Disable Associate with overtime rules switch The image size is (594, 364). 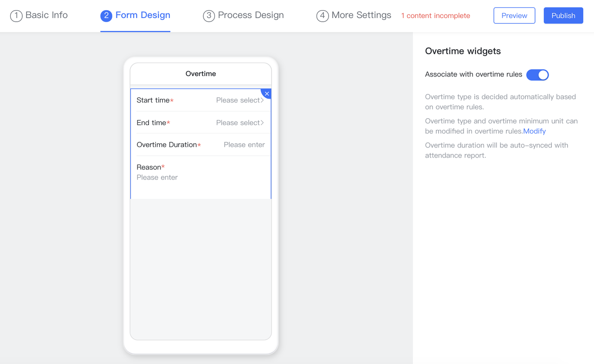[x=537, y=75]
